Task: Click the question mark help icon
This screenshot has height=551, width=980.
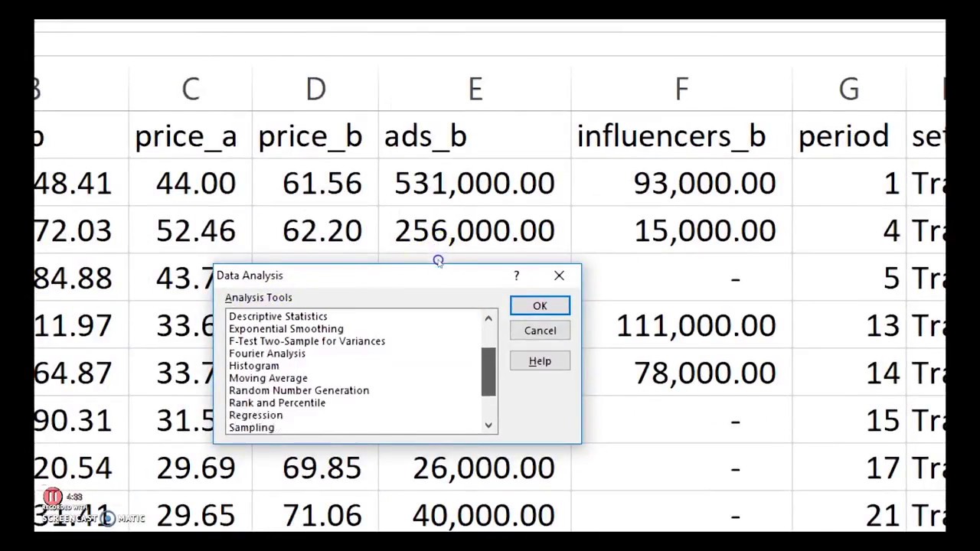Action: pyautogui.click(x=516, y=275)
